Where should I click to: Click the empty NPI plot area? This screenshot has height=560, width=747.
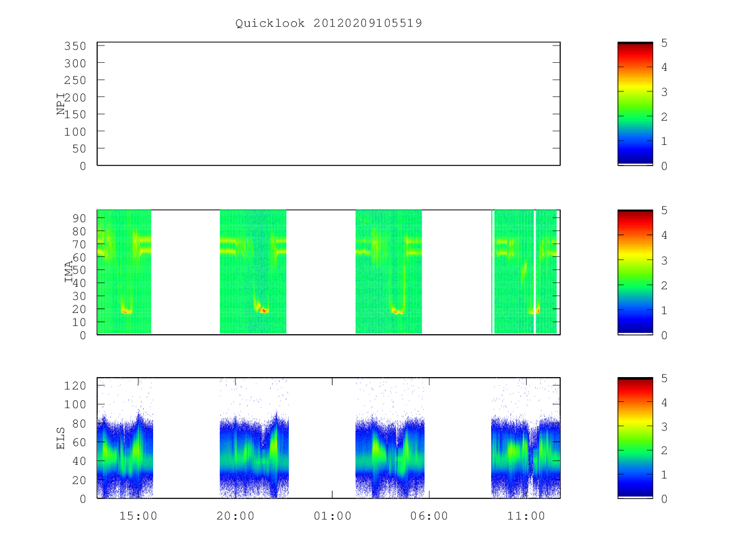pos(329,104)
